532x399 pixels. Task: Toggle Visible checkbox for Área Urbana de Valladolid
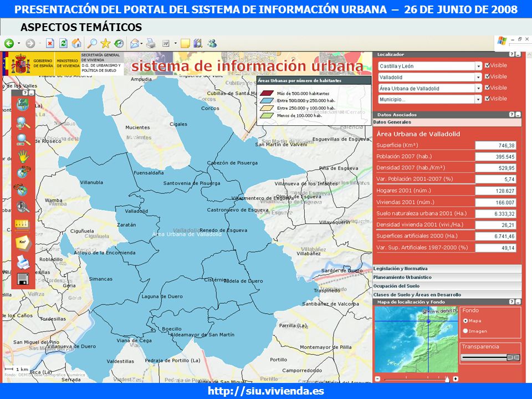(x=488, y=88)
